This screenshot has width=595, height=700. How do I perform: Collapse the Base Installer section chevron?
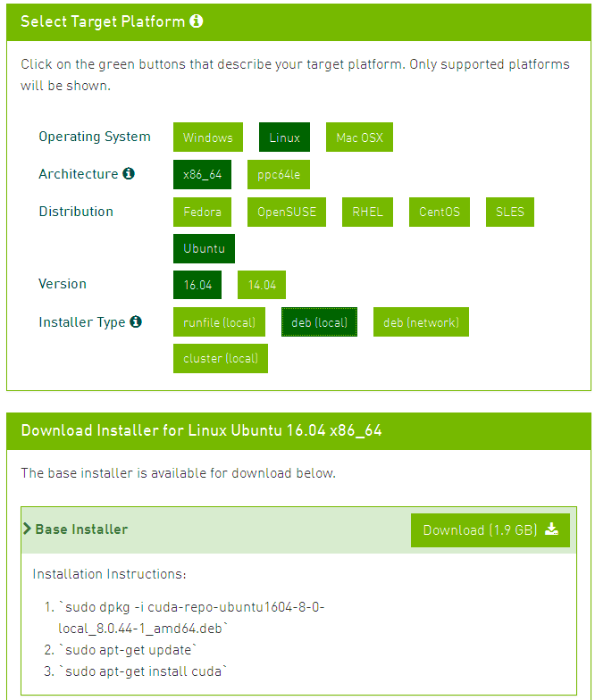(27, 529)
